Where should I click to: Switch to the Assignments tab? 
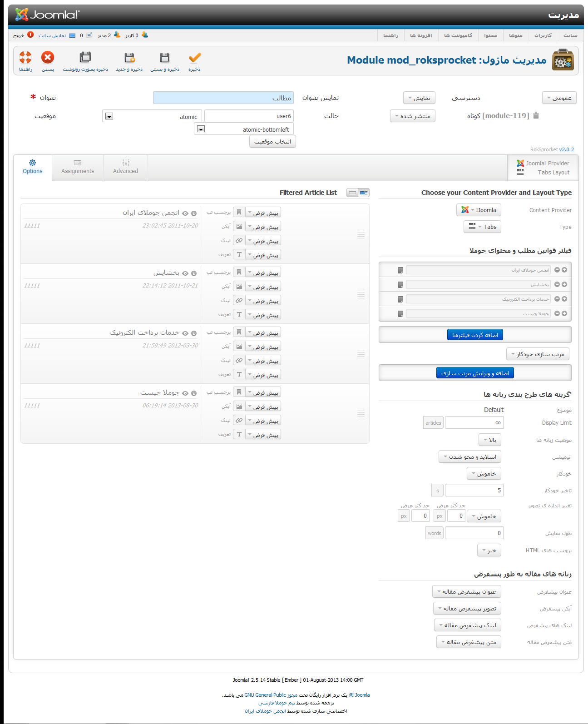[x=78, y=167]
